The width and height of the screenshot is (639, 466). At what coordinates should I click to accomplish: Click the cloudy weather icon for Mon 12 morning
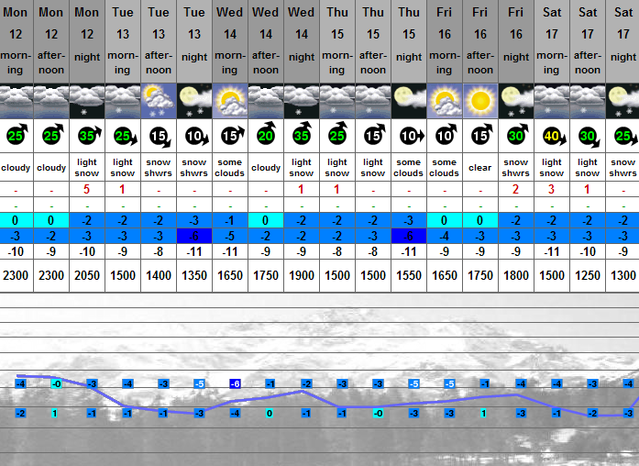tap(16, 101)
